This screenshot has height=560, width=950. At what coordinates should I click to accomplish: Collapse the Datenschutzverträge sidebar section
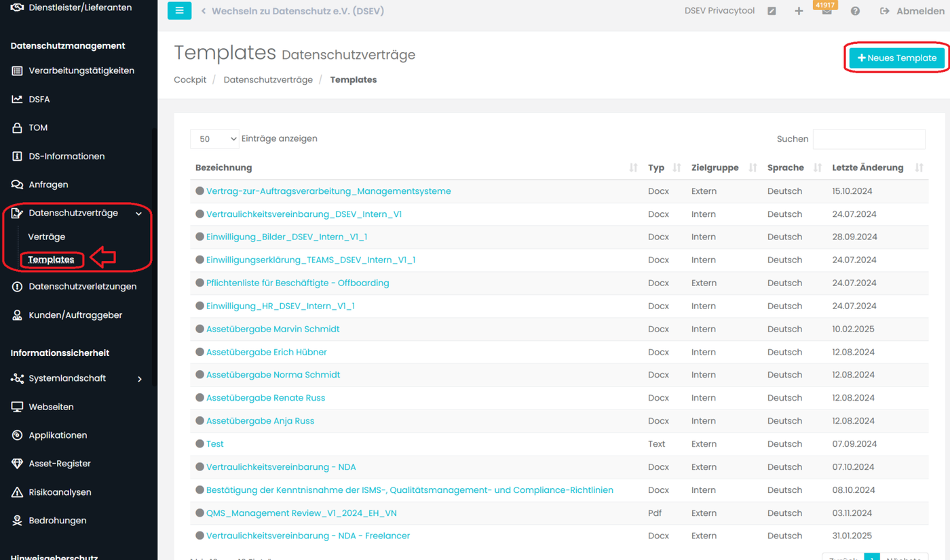click(x=138, y=214)
